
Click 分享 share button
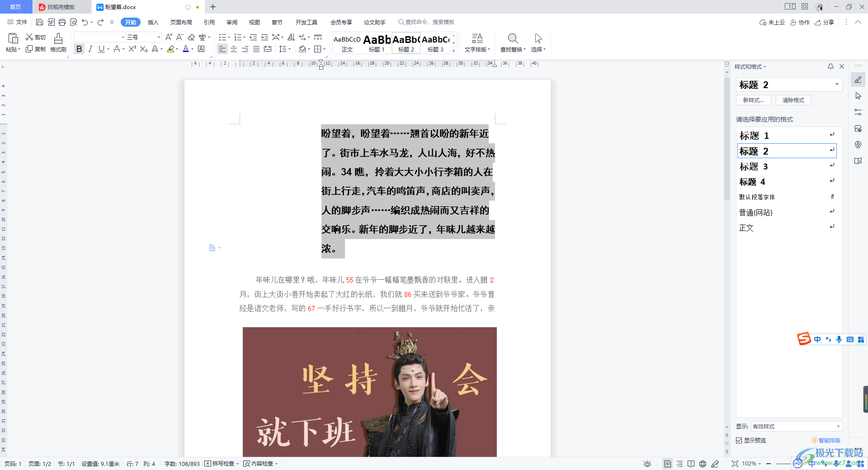point(825,22)
